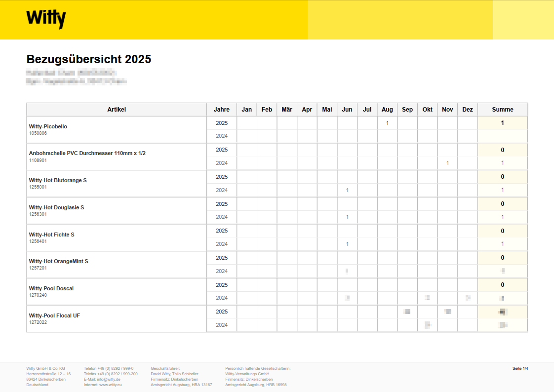Viewport: 554px width, 392px height.
Task: Click the Sep column header
Action: [407, 110]
